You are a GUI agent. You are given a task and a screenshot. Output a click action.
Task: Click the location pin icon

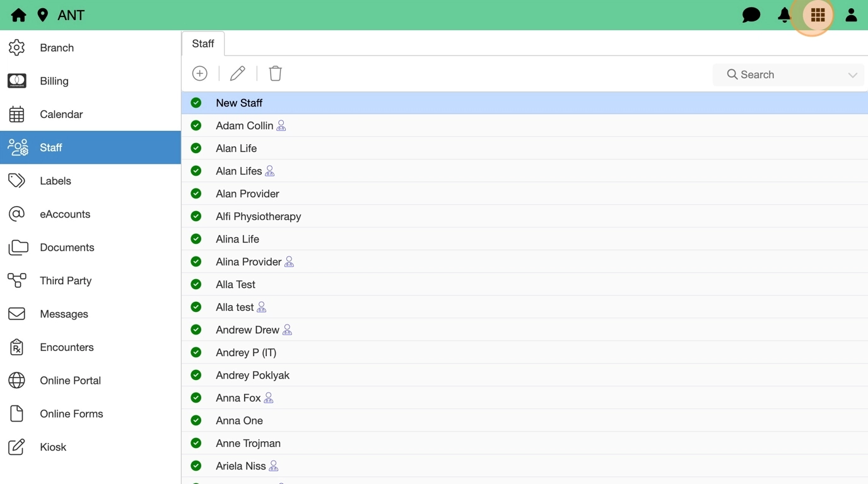(x=43, y=15)
